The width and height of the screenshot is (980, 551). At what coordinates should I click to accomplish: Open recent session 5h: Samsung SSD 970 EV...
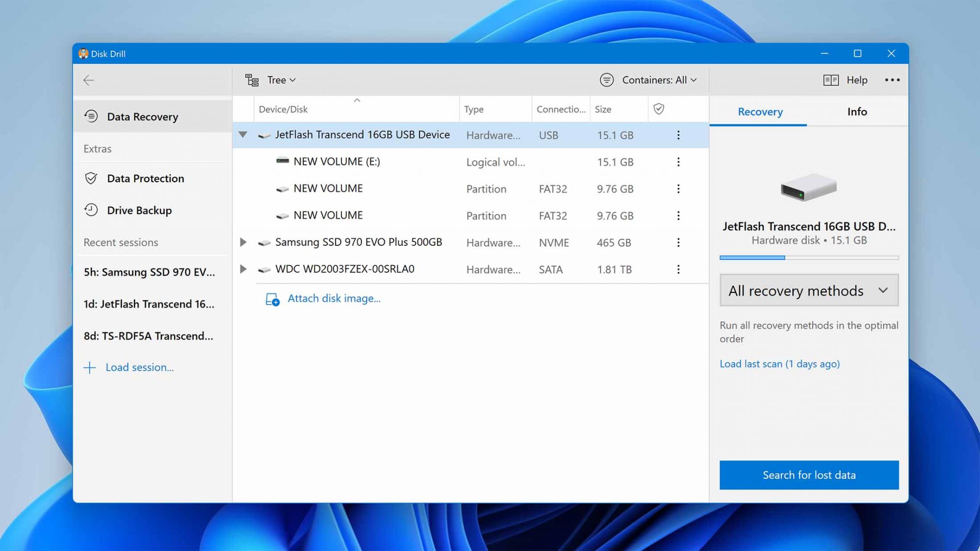(x=149, y=272)
